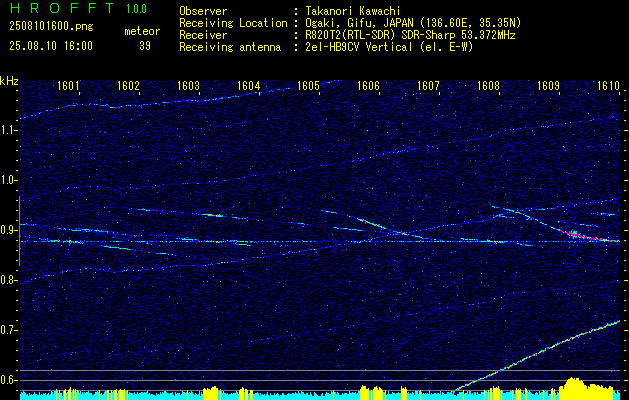The image size is (629, 400).
Task: Click the 0.9 frequency axis label
Action: tap(9, 230)
